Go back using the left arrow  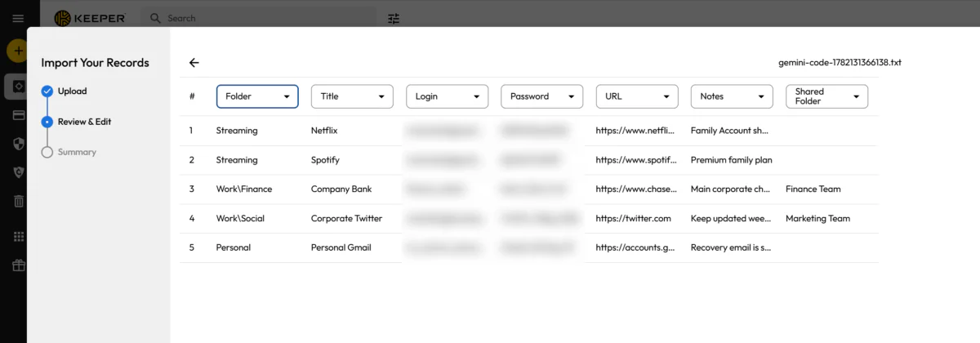tap(194, 62)
